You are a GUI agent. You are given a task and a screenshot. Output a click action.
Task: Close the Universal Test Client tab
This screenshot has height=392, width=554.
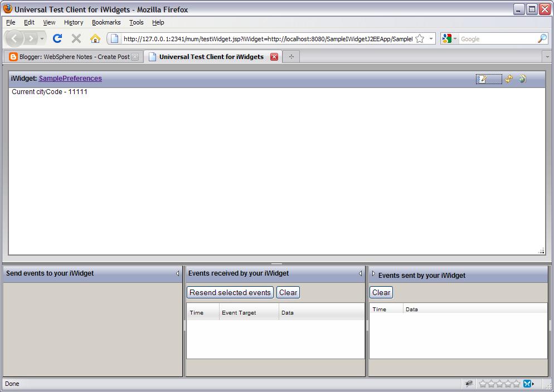tap(274, 56)
